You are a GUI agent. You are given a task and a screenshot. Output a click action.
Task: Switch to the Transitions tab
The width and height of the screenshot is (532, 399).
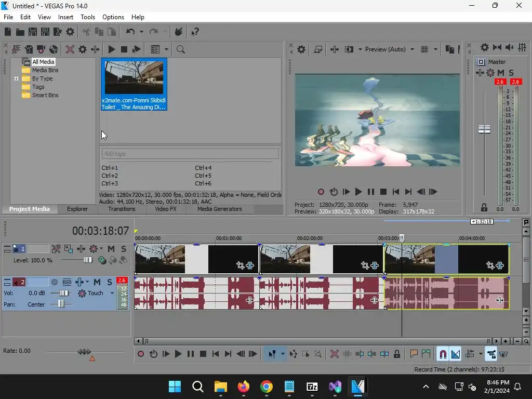(x=122, y=209)
